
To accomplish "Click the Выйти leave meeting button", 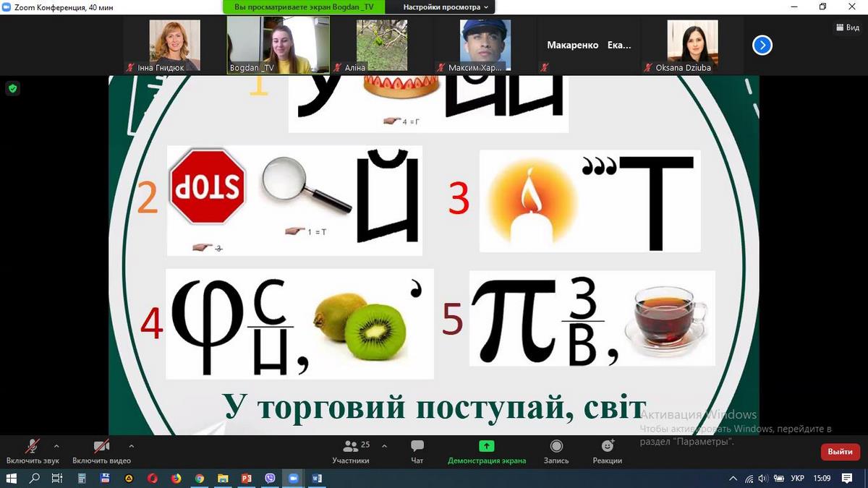I will (x=840, y=452).
